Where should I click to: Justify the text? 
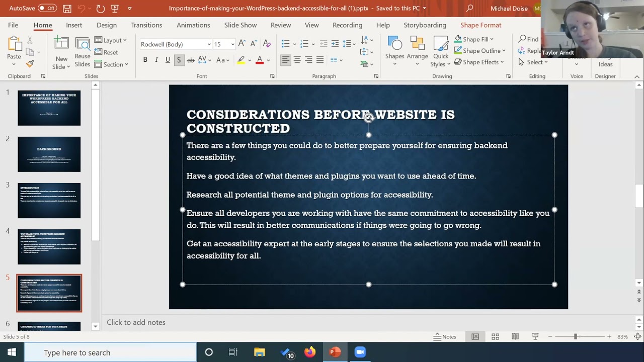pos(320,60)
